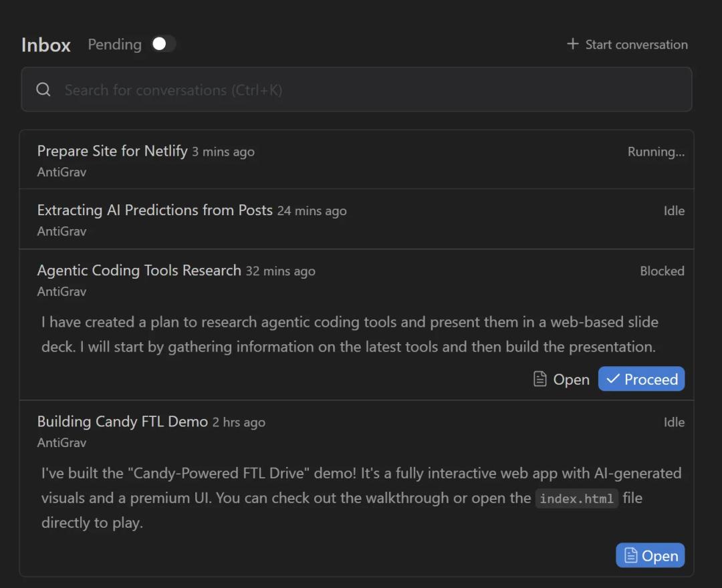Click the index.html file reference
The image size is (722, 588).
576,498
